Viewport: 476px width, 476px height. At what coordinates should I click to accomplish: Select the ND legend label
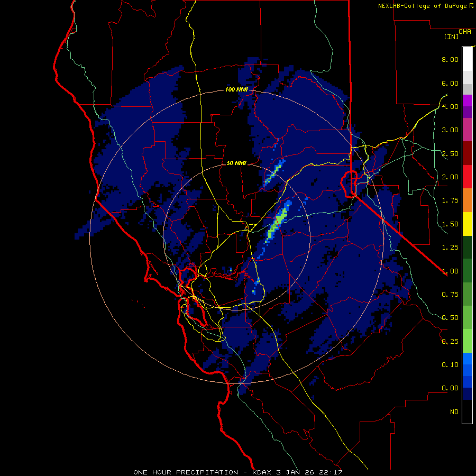click(454, 412)
